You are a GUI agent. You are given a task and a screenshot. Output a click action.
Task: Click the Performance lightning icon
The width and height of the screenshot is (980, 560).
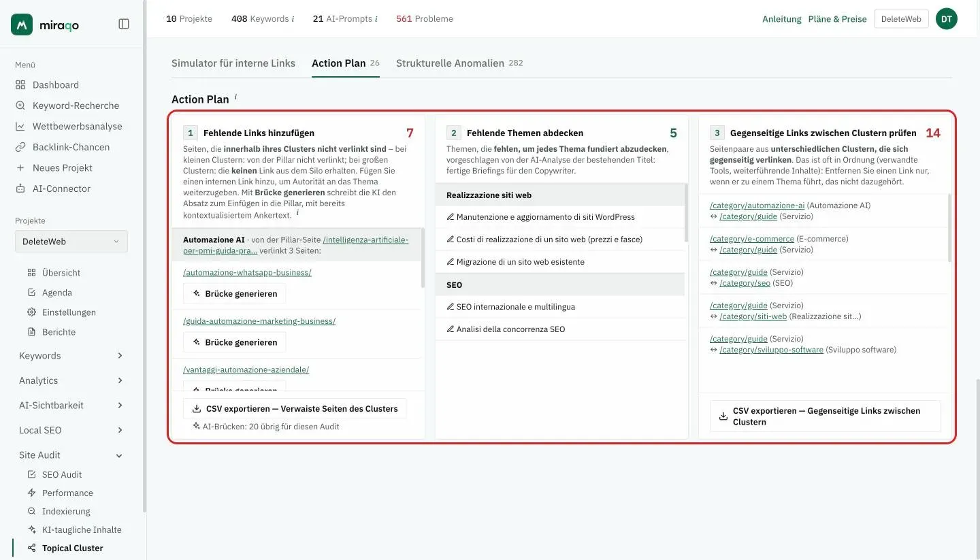click(31, 493)
